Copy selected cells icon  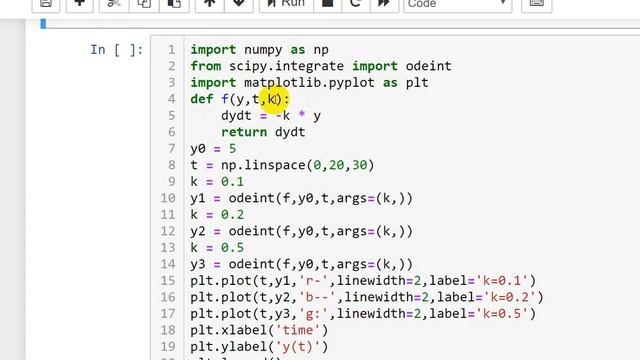pos(144,4)
